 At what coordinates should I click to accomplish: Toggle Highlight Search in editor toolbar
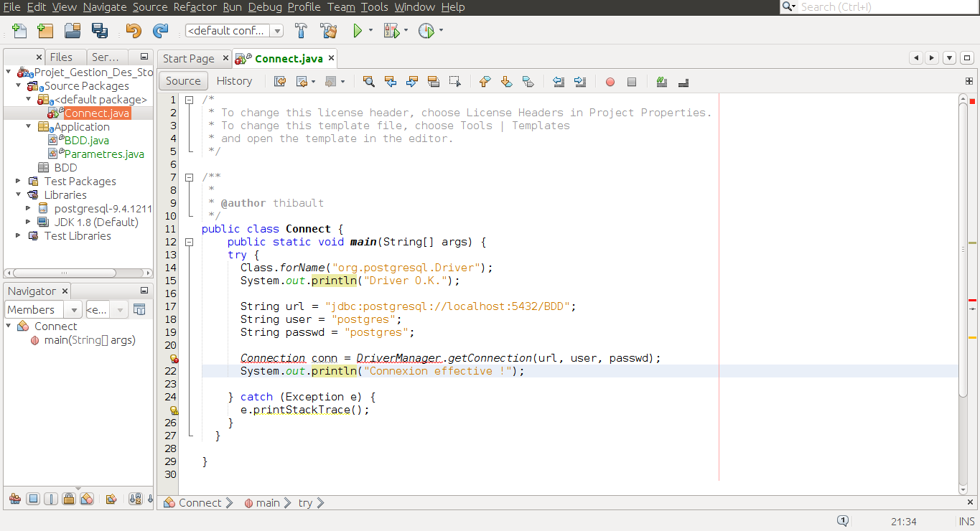click(433, 81)
